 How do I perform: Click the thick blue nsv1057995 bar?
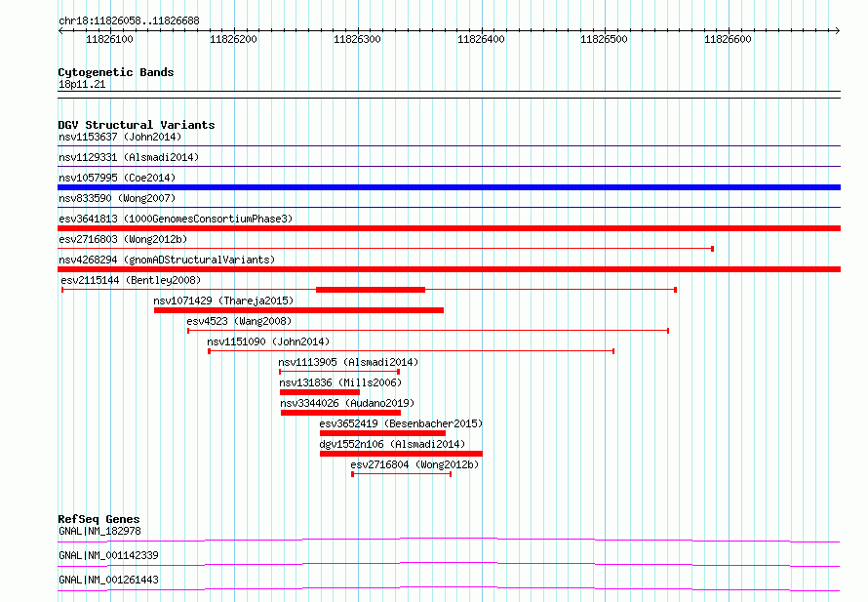(x=449, y=187)
